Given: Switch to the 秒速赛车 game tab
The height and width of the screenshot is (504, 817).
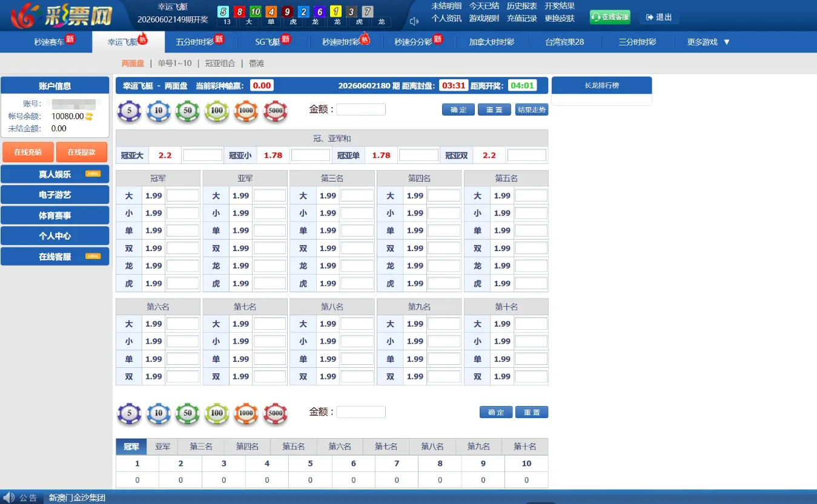Looking at the screenshot, I should (x=50, y=42).
